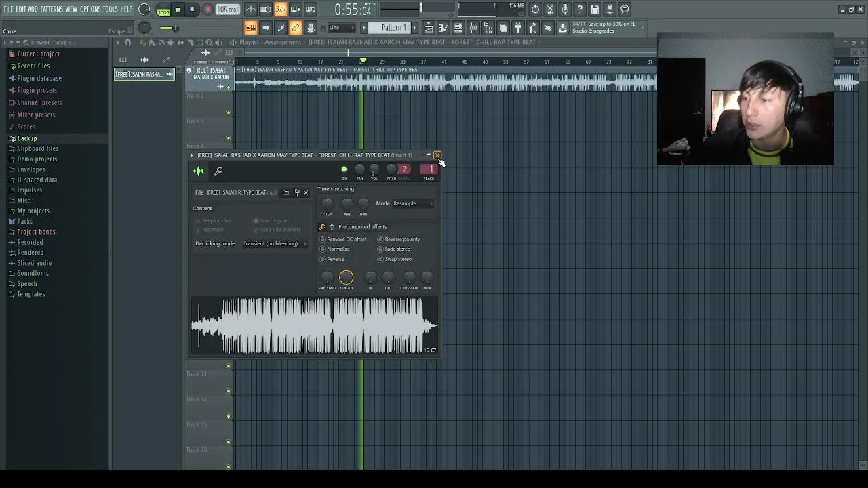The image size is (868, 488).
Task: Open the Piano roll view button
Action: pos(443,28)
